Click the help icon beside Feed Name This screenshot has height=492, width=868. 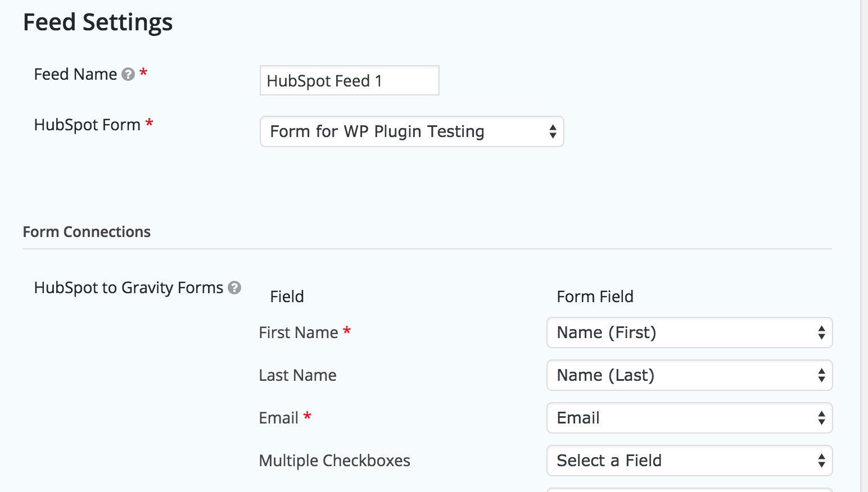click(128, 74)
